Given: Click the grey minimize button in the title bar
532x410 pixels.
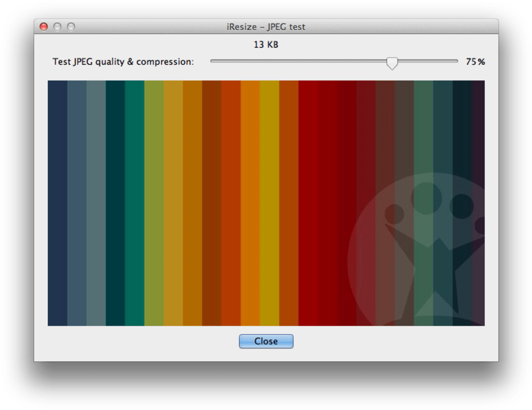Looking at the screenshot, I should click(57, 26).
